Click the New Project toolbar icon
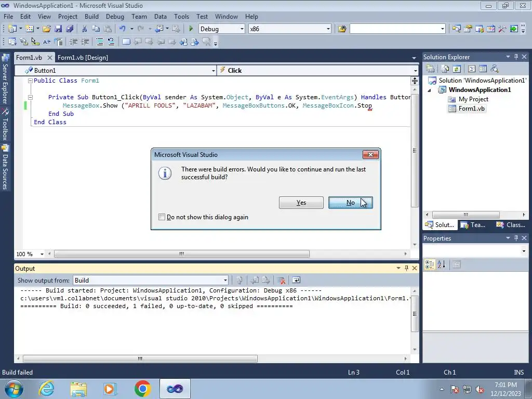 12,29
